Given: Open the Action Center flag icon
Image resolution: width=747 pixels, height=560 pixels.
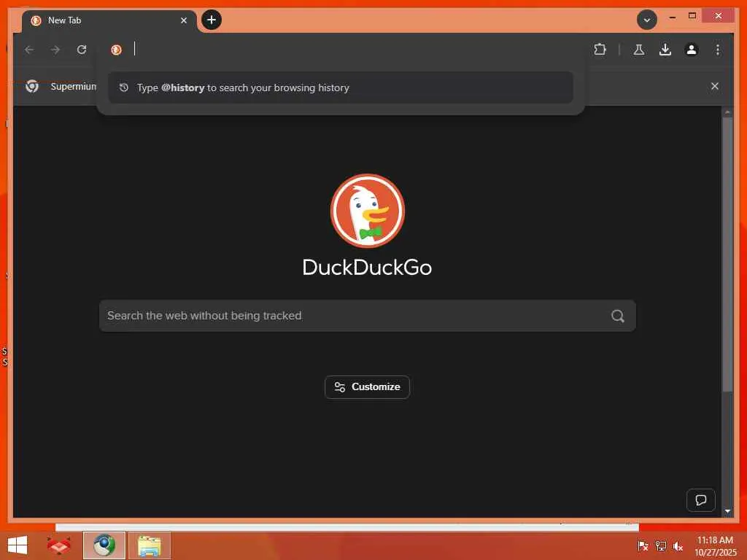Looking at the screenshot, I should tap(643, 545).
